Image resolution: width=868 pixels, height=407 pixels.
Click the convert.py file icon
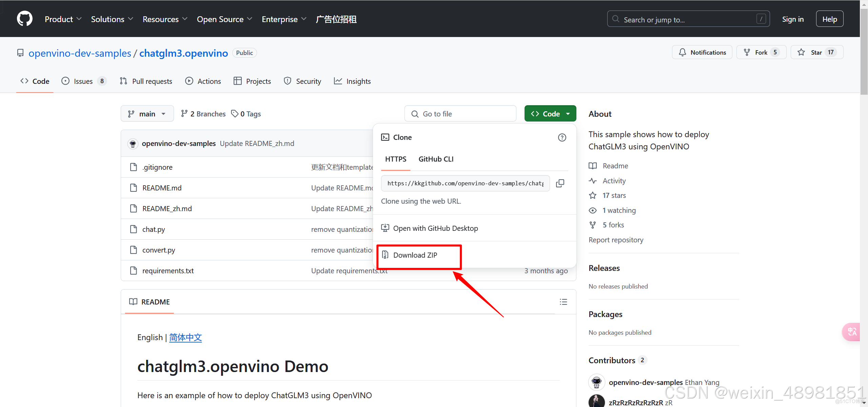pos(134,250)
